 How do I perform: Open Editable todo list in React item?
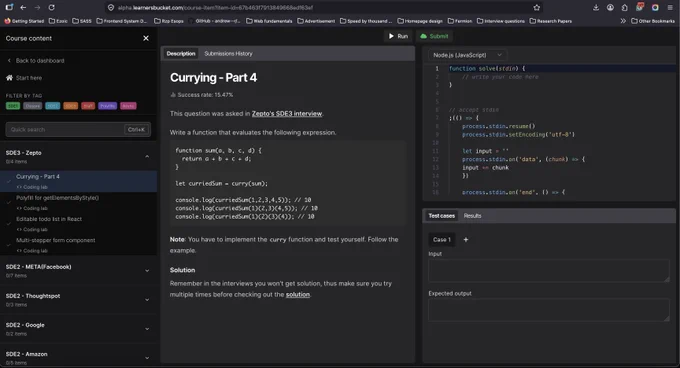click(78, 224)
